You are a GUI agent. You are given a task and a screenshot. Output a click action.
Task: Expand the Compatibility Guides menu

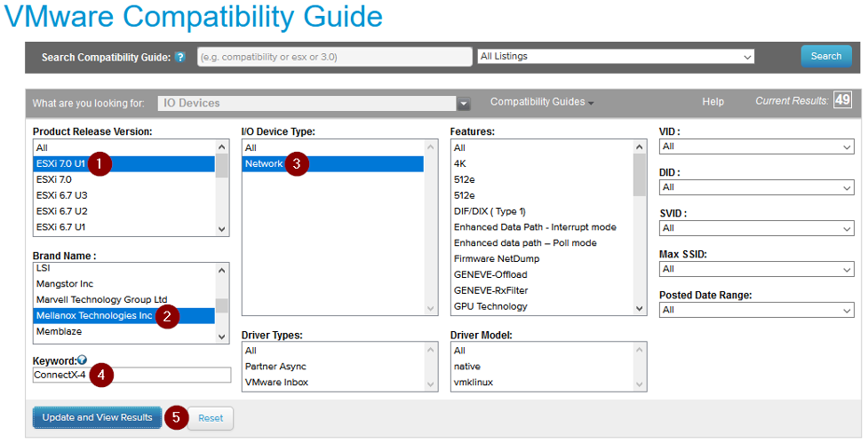541,102
